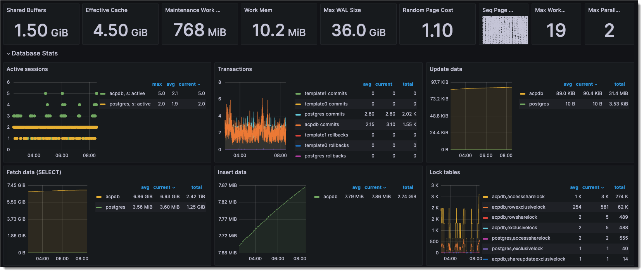Click acpdb swatch in Insert data legend
The image size is (644, 273).
[x=317, y=197]
